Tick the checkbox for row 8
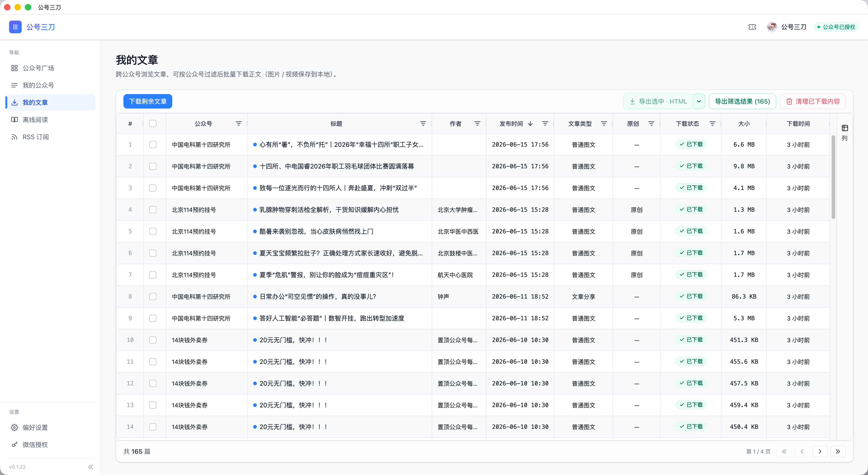868x475 pixels. tap(153, 297)
